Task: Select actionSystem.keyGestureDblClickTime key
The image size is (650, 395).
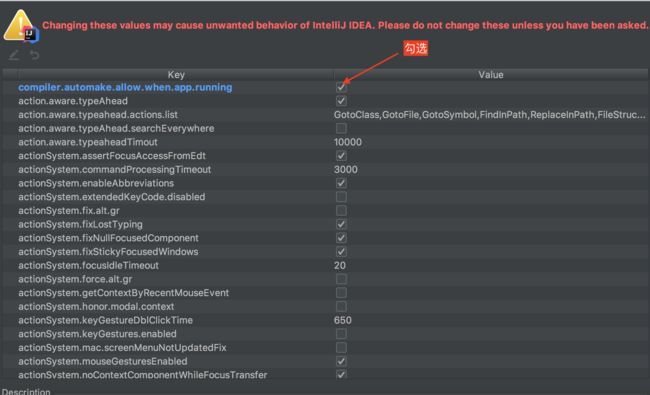Action: [105, 320]
